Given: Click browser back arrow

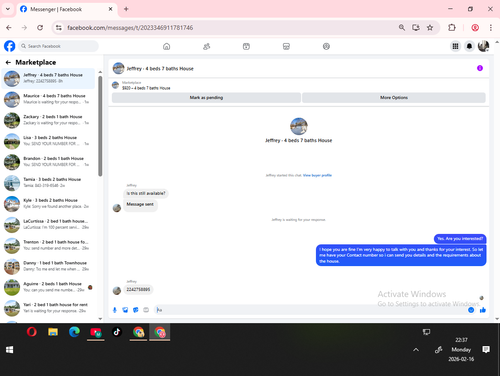Looking at the screenshot, I should click(9, 28).
